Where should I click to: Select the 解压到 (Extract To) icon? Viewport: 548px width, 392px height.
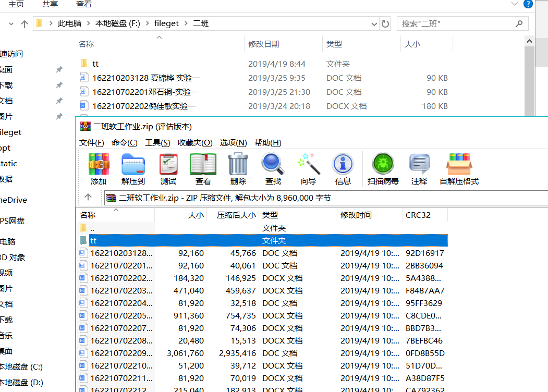(x=133, y=168)
